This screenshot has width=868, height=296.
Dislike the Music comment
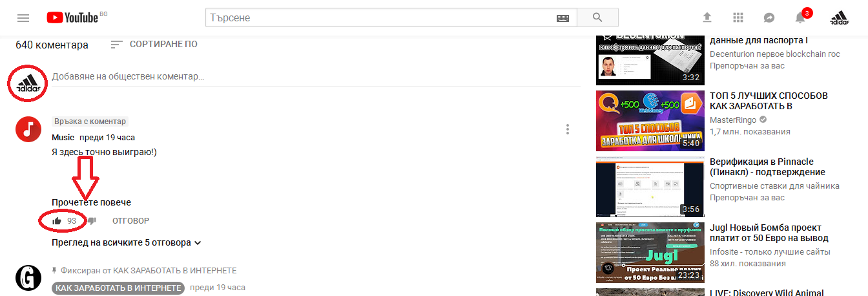[92, 221]
